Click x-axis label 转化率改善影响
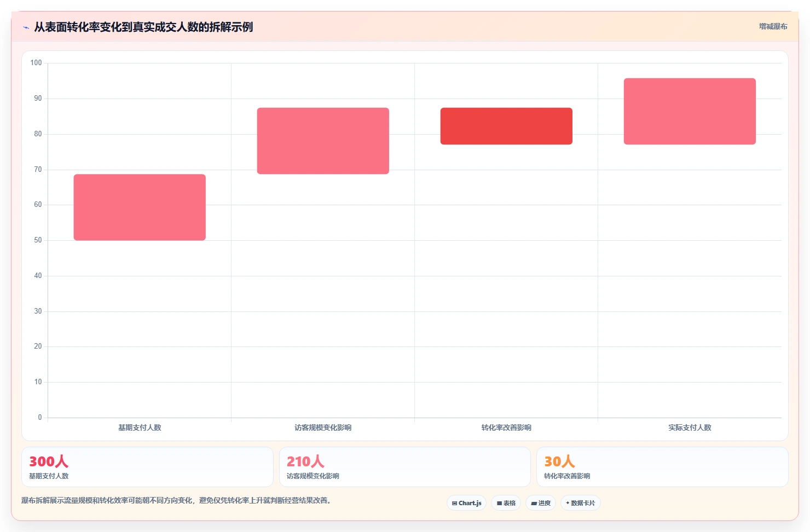The width and height of the screenshot is (810, 532). 506,427
